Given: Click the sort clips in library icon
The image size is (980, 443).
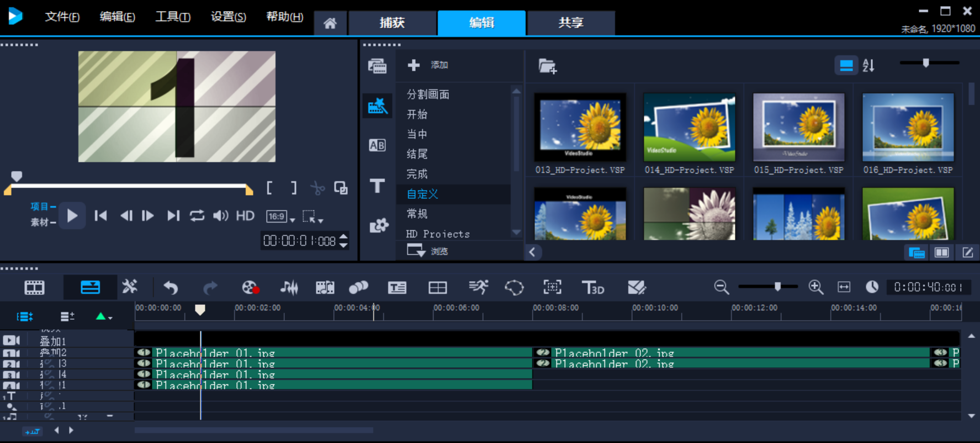Looking at the screenshot, I should [868, 66].
